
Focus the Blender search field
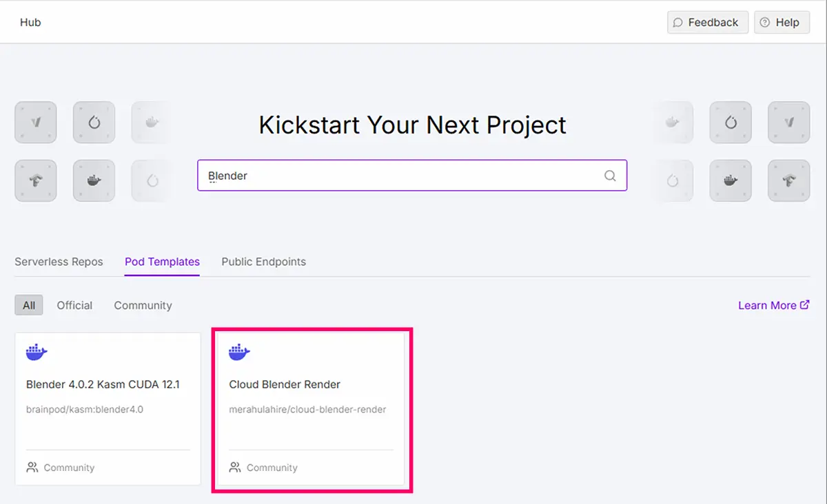(x=400, y=176)
